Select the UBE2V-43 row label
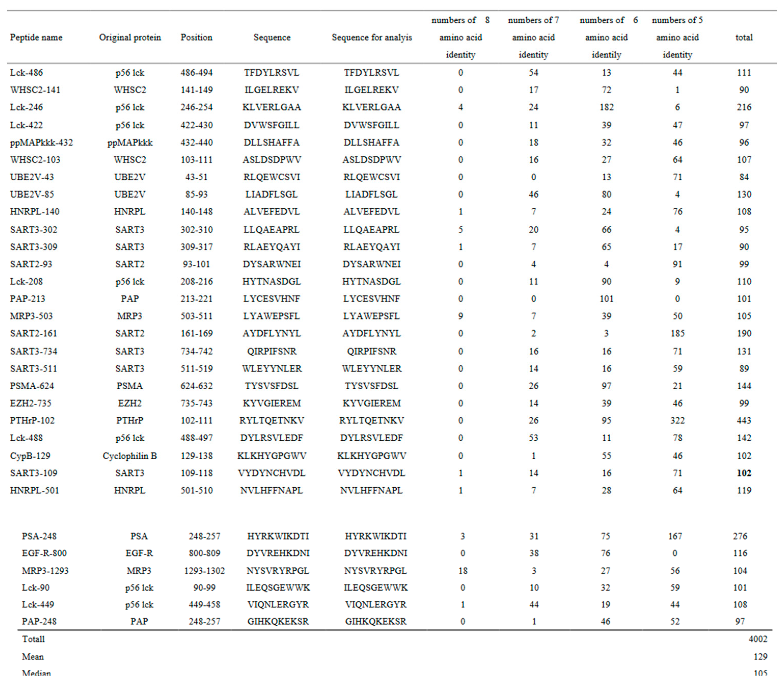The width and height of the screenshot is (784, 687). coord(32,177)
